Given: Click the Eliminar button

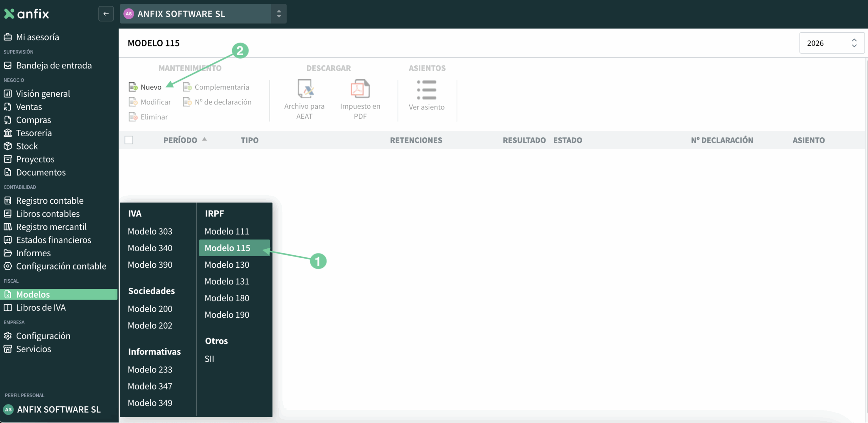Looking at the screenshot, I should click(148, 117).
